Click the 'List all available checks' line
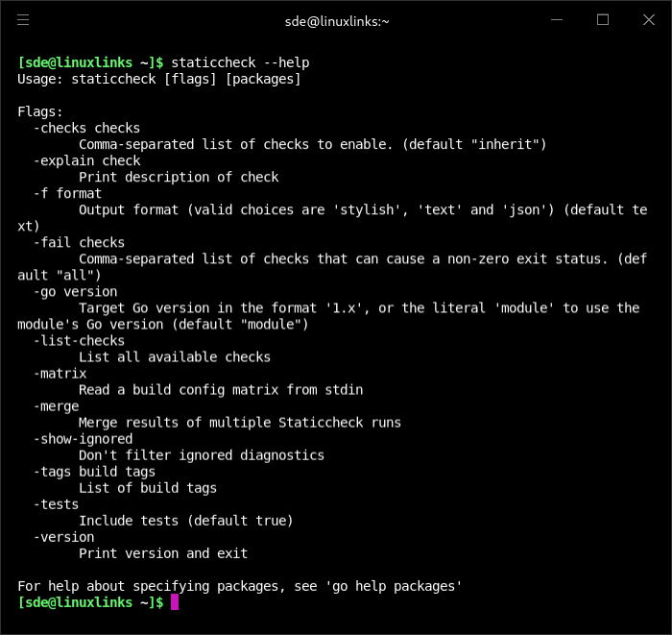The image size is (672, 635). [x=175, y=357]
